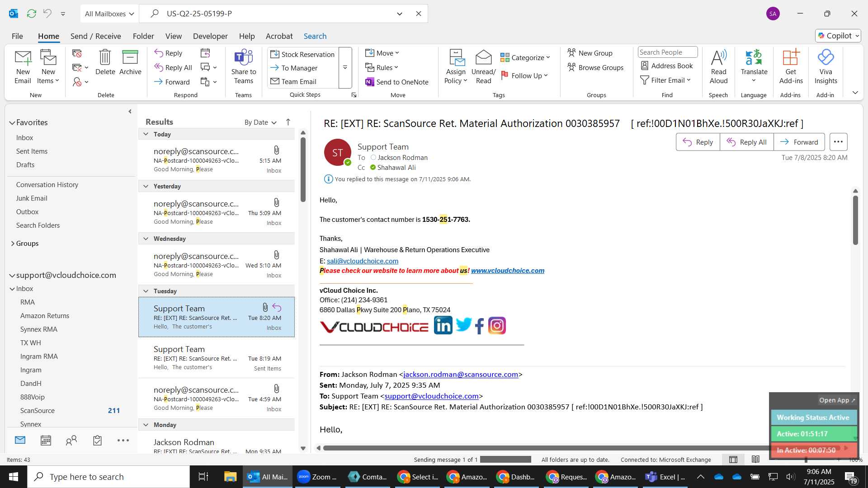
Task: Click the Send/Receive All Folders sync icon
Action: (x=31, y=14)
